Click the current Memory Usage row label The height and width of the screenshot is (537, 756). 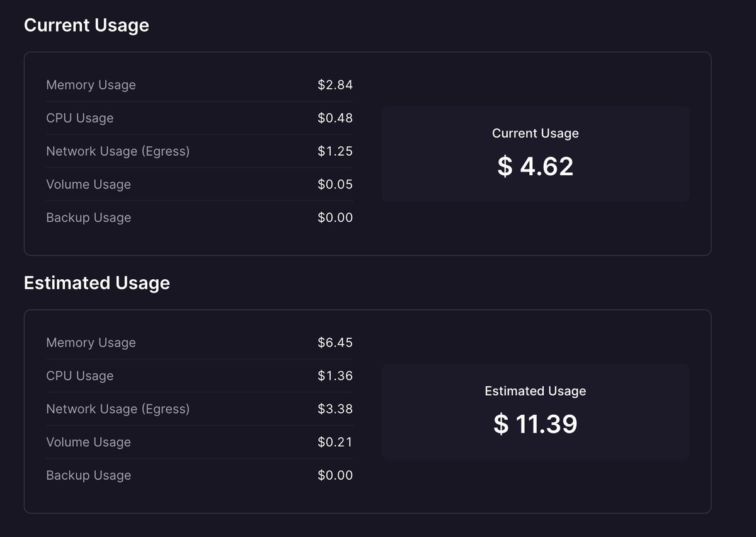pos(91,85)
